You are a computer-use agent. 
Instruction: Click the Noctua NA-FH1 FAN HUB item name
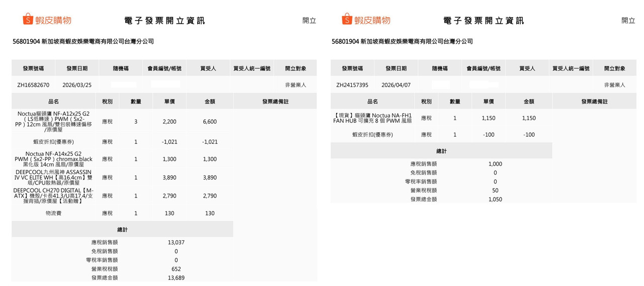pyautogui.click(x=373, y=118)
